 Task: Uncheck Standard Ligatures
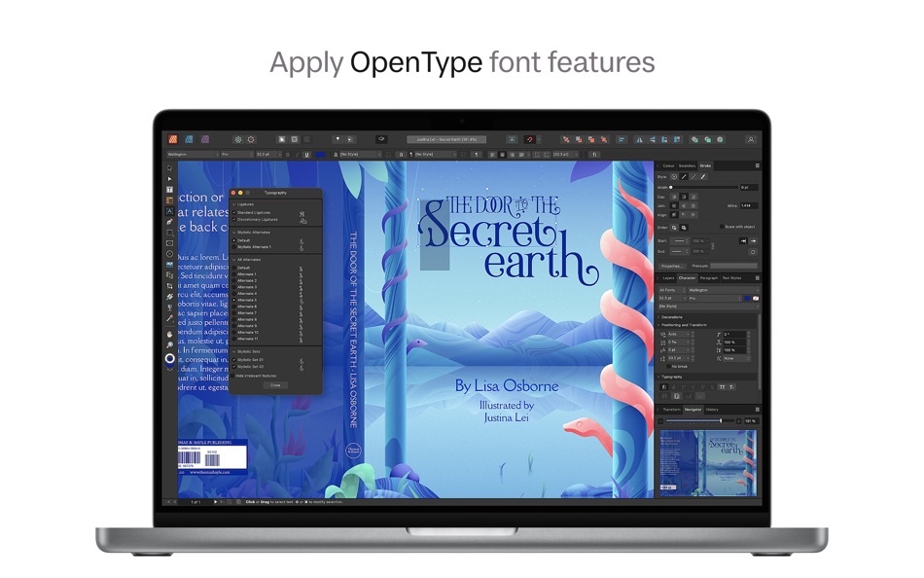[x=234, y=212]
